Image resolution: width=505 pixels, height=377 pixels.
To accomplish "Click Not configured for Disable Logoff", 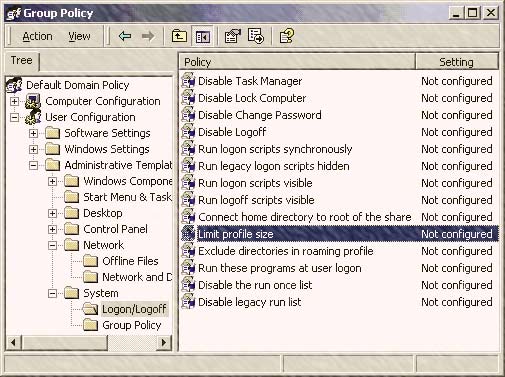I will [457, 132].
